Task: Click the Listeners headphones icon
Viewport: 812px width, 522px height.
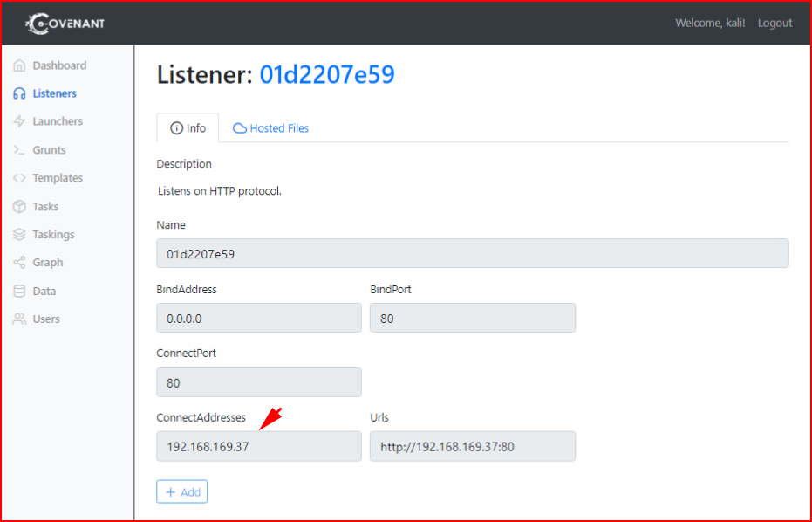Action: pos(19,93)
